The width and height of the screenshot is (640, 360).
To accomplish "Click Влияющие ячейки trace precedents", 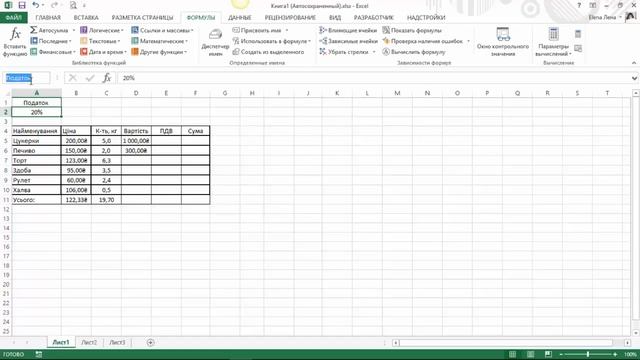I will pos(348,30).
